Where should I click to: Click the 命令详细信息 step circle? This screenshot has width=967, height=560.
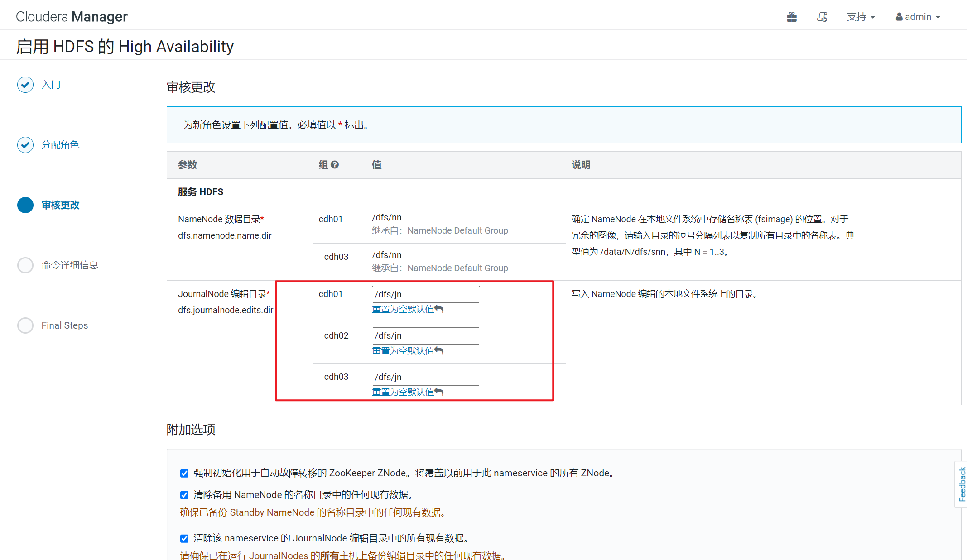coord(25,265)
